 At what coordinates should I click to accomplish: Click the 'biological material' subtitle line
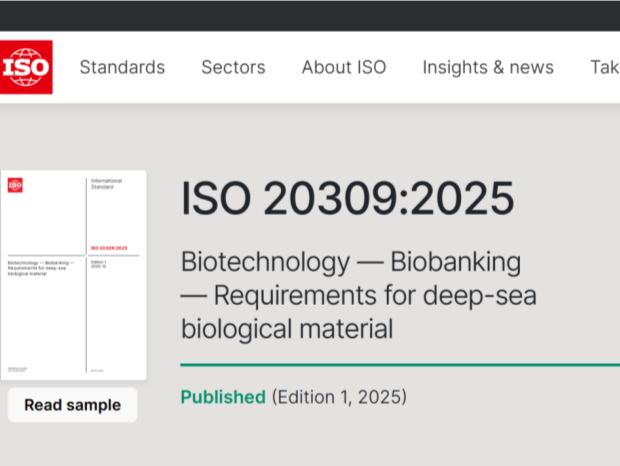coord(286,329)
